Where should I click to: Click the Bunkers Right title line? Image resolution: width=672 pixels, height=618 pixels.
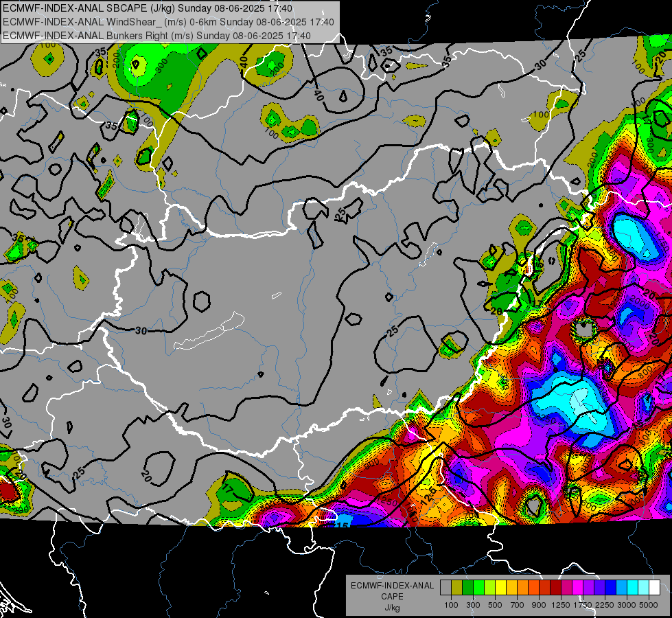(157, 36)
